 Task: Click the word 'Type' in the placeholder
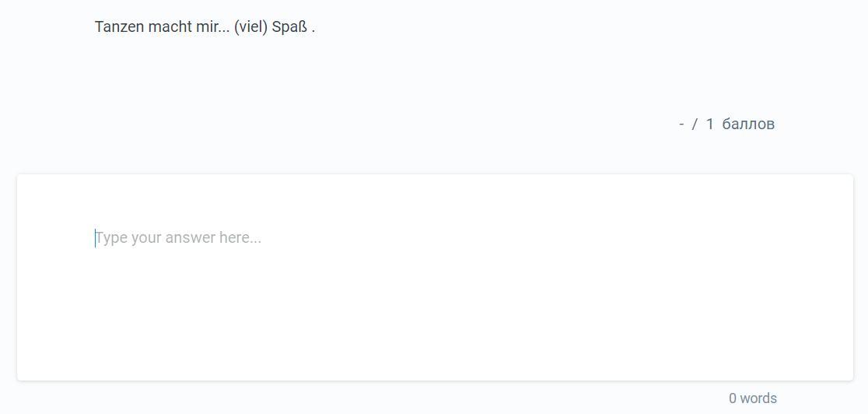(111, 237)
